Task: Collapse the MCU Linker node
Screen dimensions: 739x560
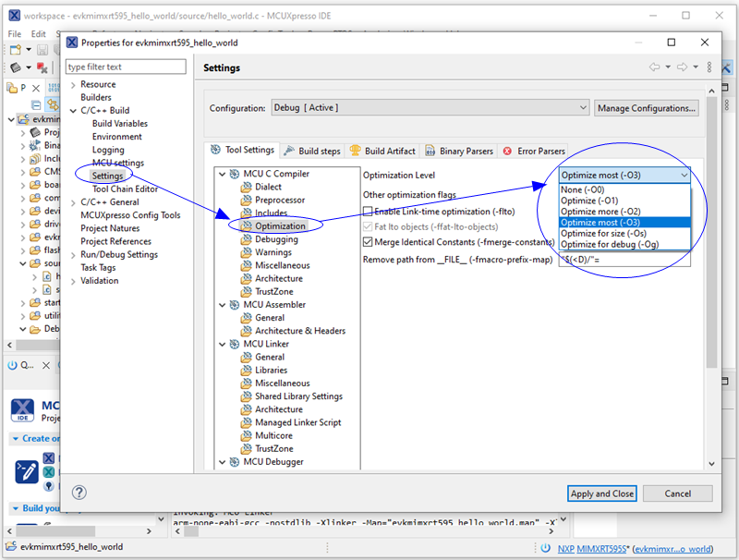Action: pyautogui.click(x=223, y=344)
